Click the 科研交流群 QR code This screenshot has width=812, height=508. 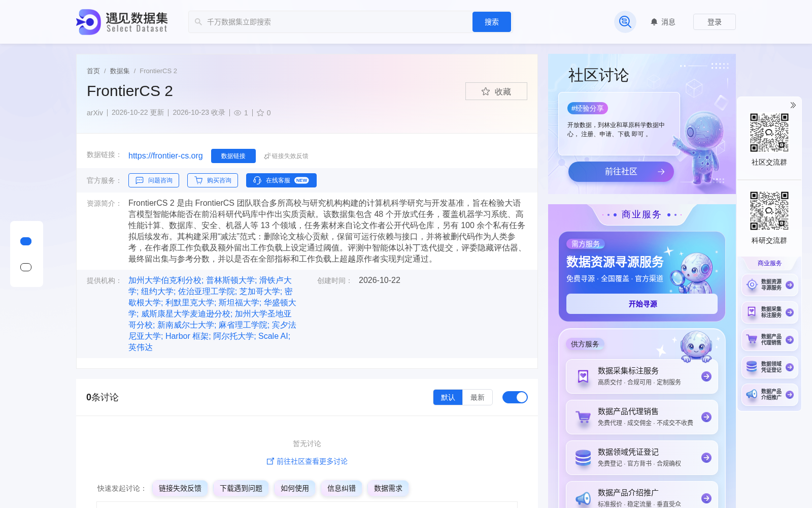[769, 211]
